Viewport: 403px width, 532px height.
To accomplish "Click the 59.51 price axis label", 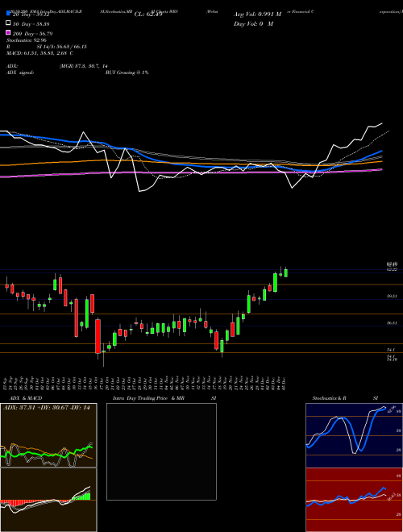I will [x=392, y=296].
